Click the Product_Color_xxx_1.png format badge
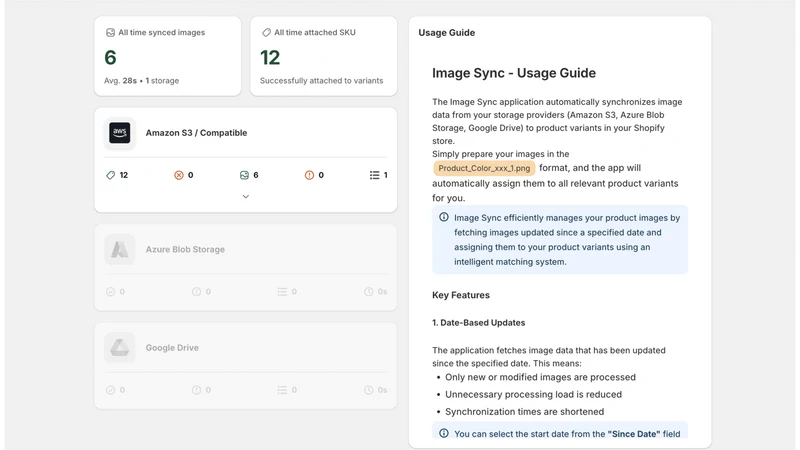Image resolution: width=800 pixels, height=450 pixels. 484,168
